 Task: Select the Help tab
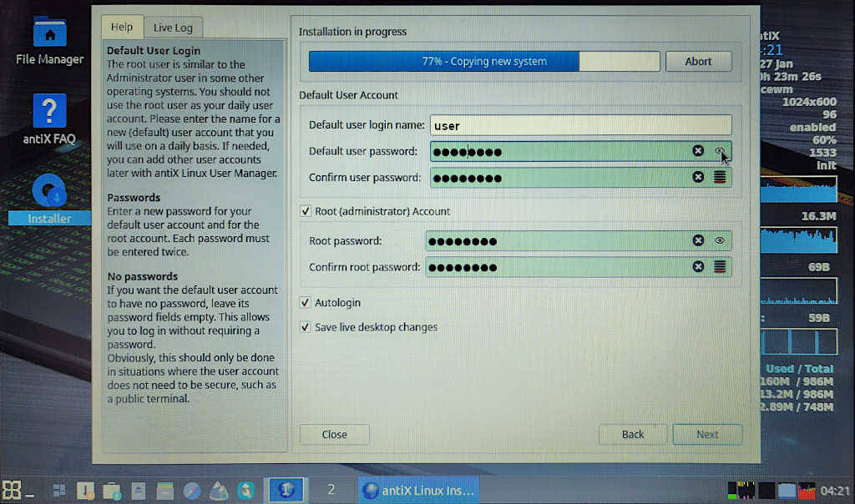click(122, 28)
